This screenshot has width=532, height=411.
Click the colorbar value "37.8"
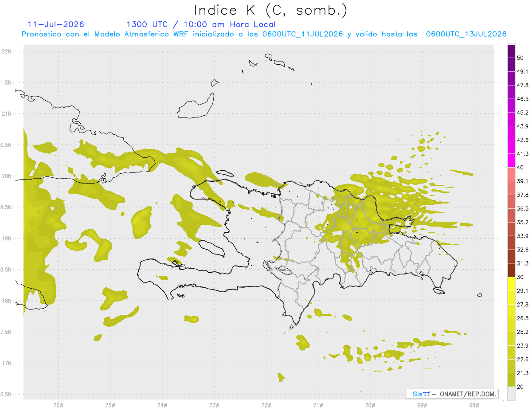point(523,195)
